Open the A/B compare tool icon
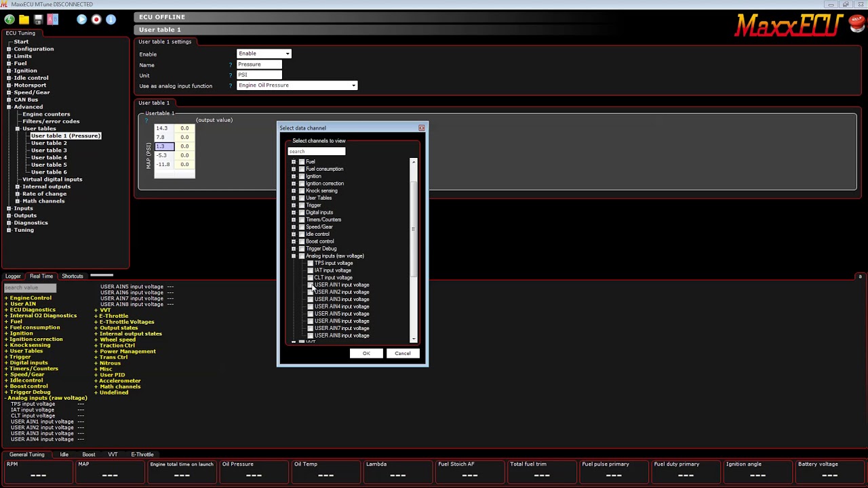Screen dimensions: 868x488 52,20
